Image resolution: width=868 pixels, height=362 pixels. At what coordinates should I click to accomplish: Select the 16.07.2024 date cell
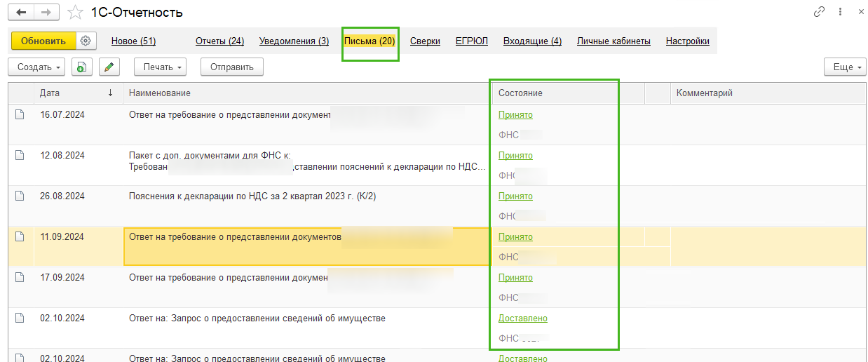(62, 114)
